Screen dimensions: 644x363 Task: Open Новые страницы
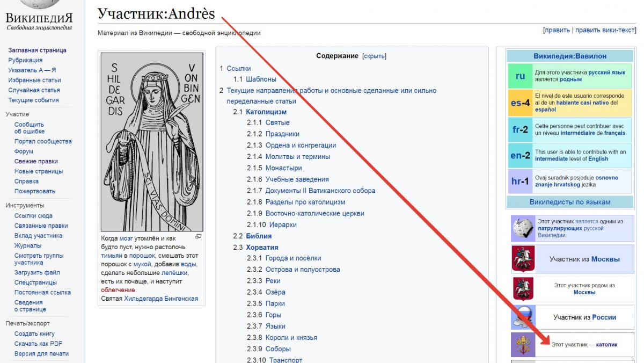(x=39, y=171)
